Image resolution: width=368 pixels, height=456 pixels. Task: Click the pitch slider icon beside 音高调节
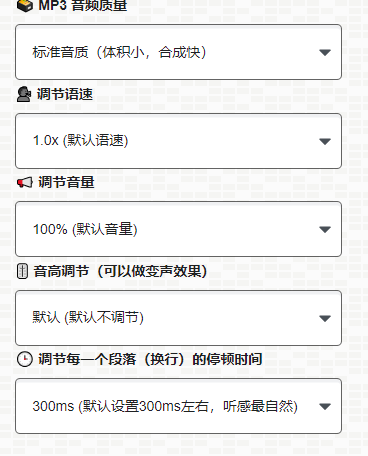click(22, 271)
